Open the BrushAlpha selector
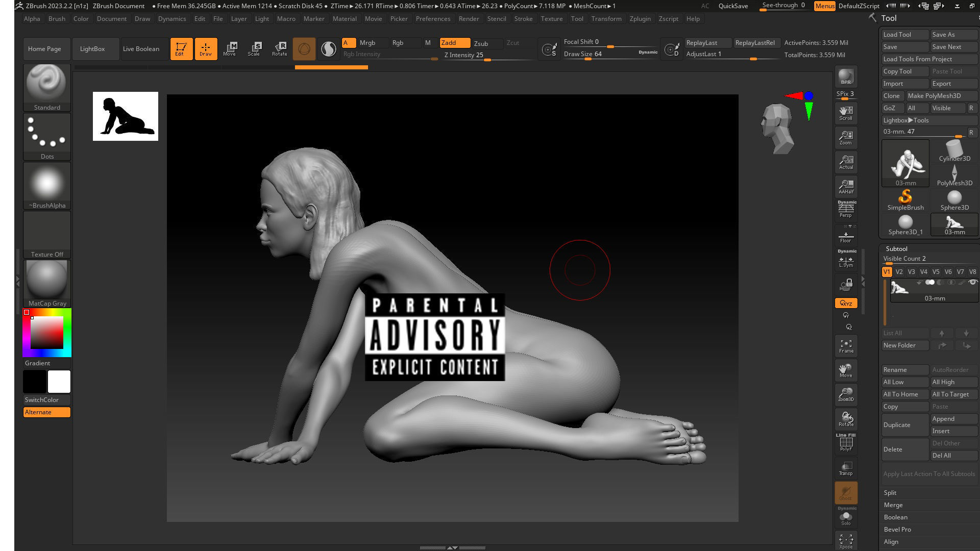The height and width of the screenshot is (551, 980). coord(47,186)
